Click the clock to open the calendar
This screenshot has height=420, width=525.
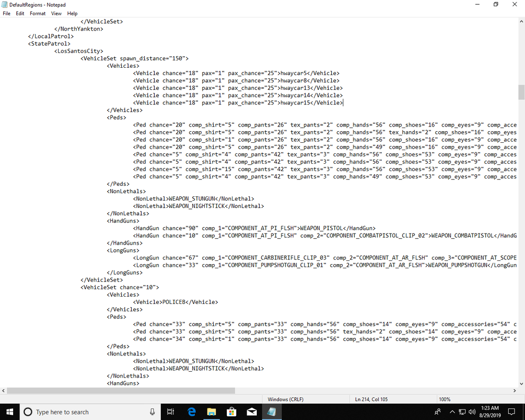(x=490, y=412)
